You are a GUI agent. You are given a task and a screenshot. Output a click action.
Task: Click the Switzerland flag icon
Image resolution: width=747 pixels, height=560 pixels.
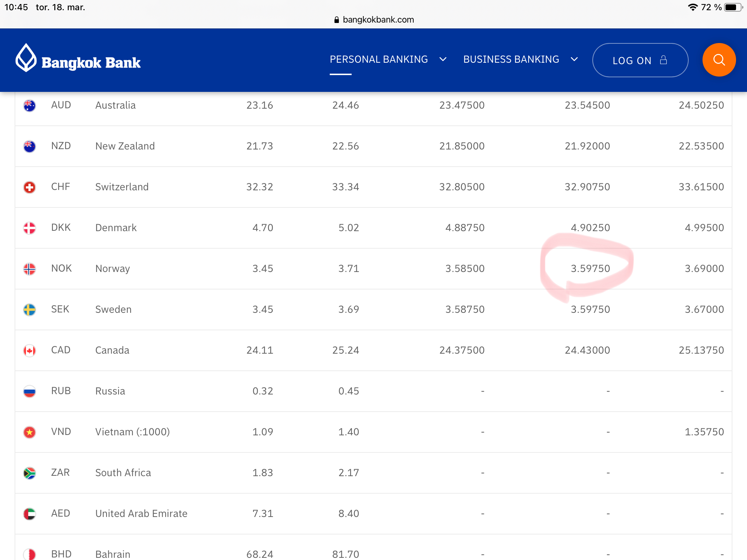(x=30, y=187)
